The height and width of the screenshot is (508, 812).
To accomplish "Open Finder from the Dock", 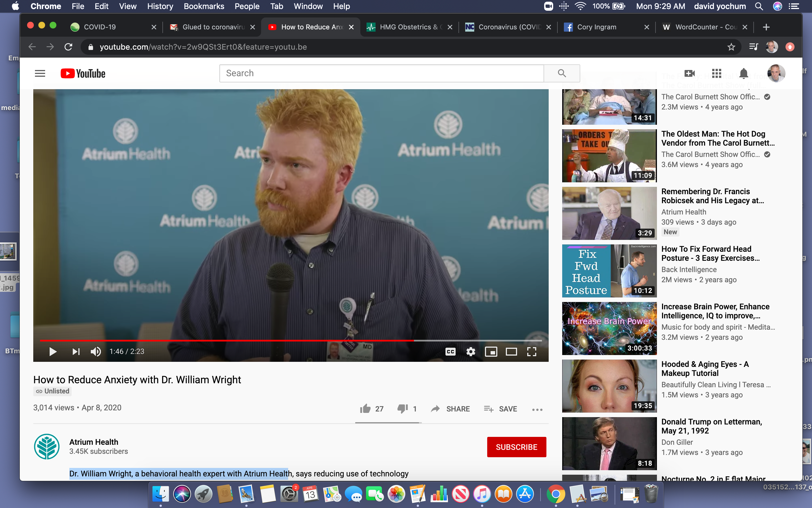I will click(160, 494).
